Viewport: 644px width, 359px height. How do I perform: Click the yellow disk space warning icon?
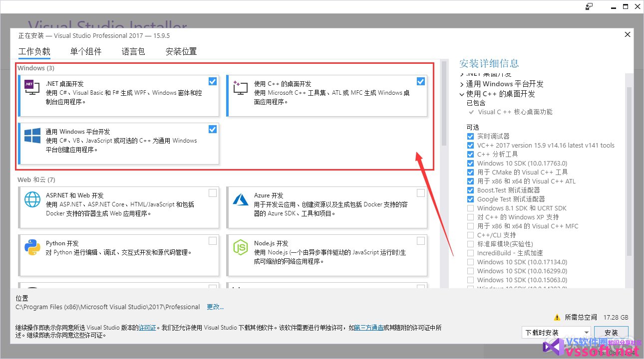(x=557, y=317)
